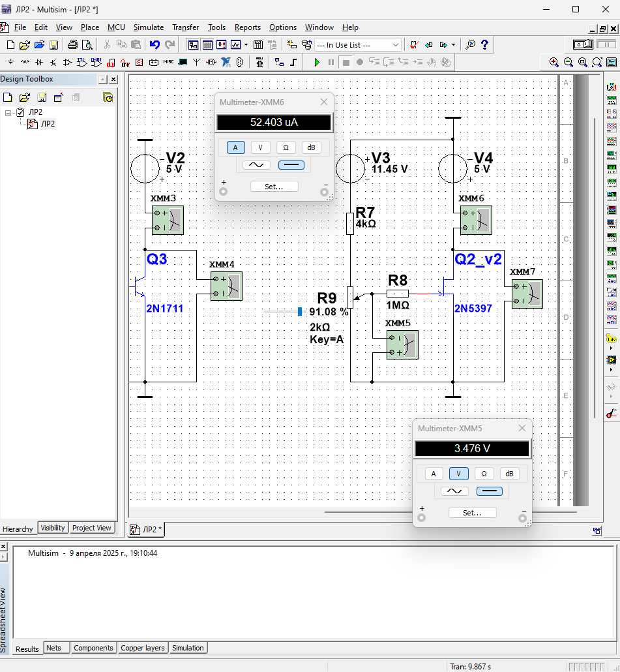Click the Stop simulation button
The height and width of the screenshot is (672, 620).
pyautogui.click(x=346, y=63)
